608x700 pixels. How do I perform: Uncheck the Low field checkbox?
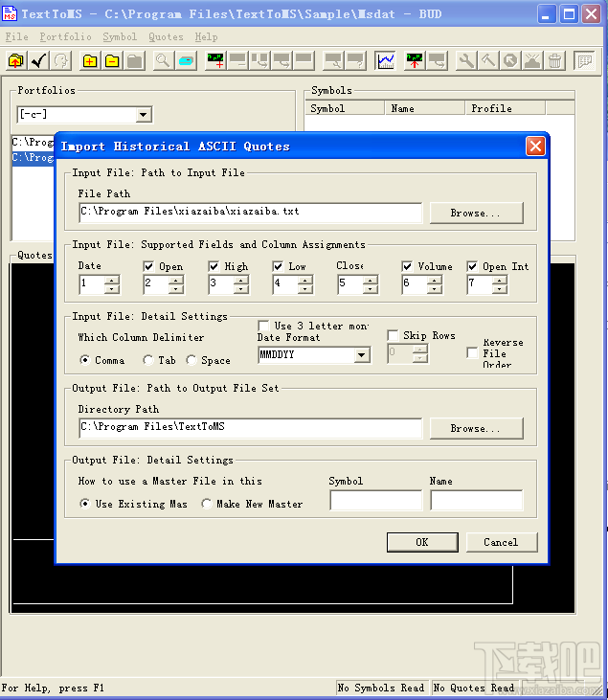tap(278, 266)
